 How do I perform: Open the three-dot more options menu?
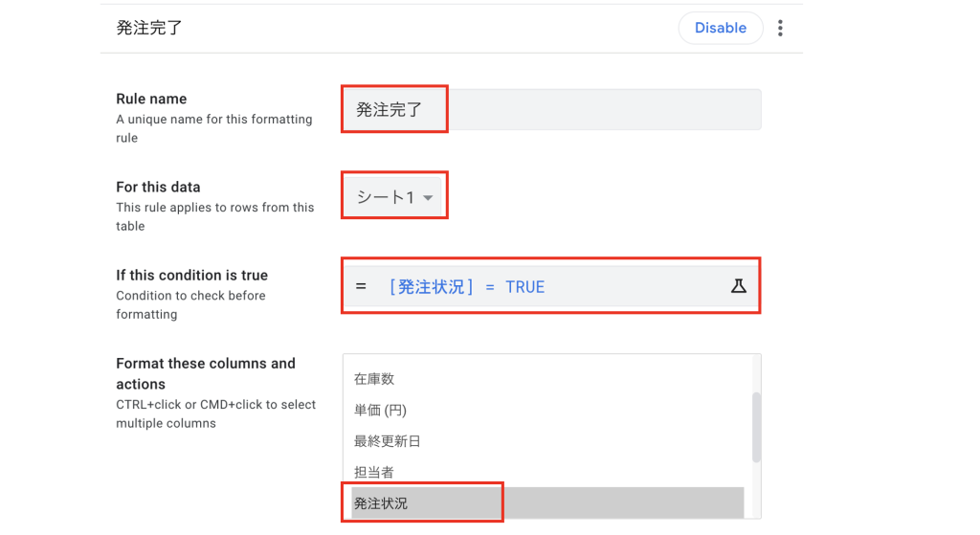tap(780, 28)
